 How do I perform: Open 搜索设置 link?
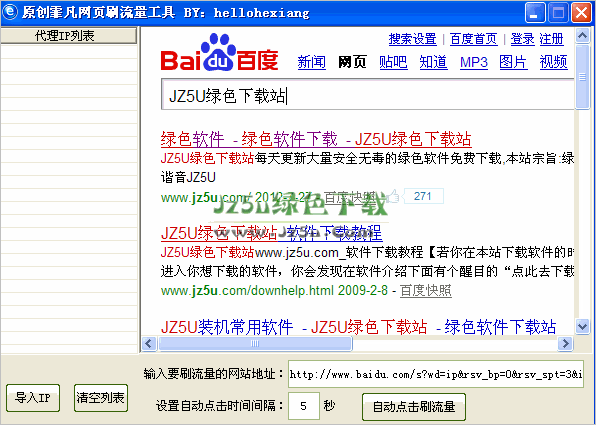pyautogui.click(x=412, y=39)
